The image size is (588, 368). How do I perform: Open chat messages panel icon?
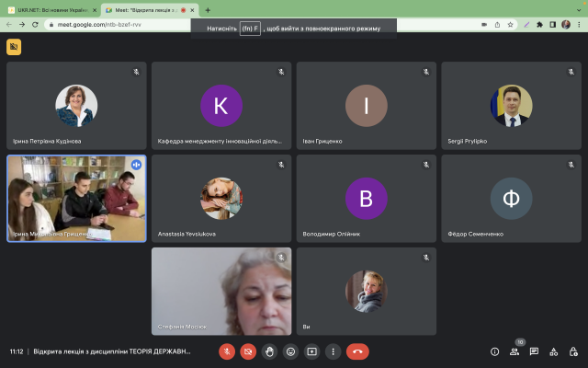tap(534, 351)
